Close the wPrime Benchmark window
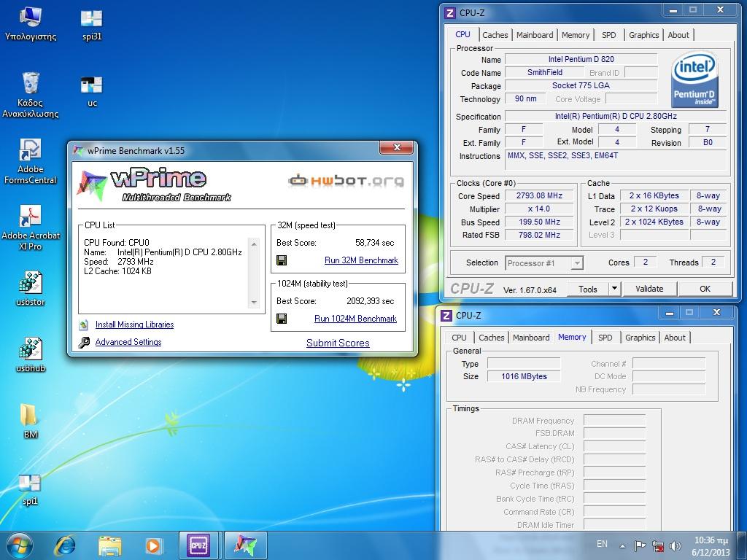 coord(396,147)
